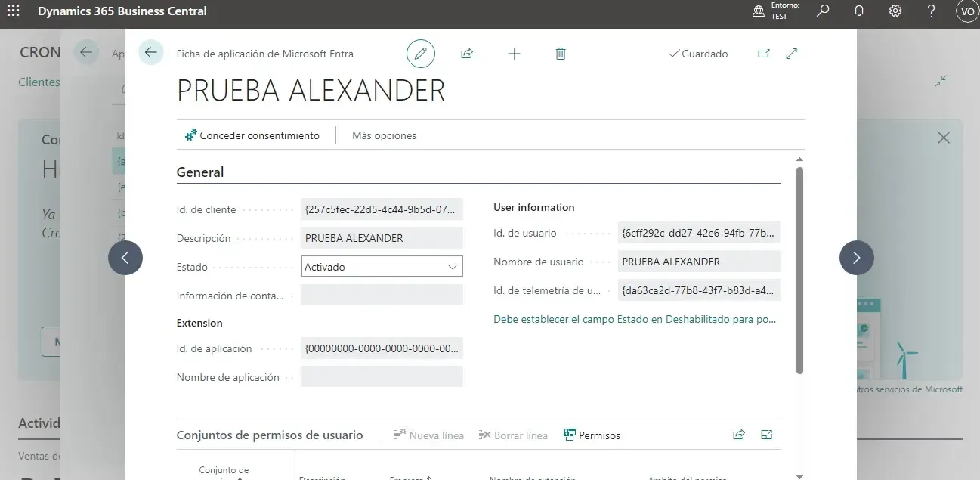
Task: Click the trash delete icon
Action: pyautogui.click(x=561, y=54)
